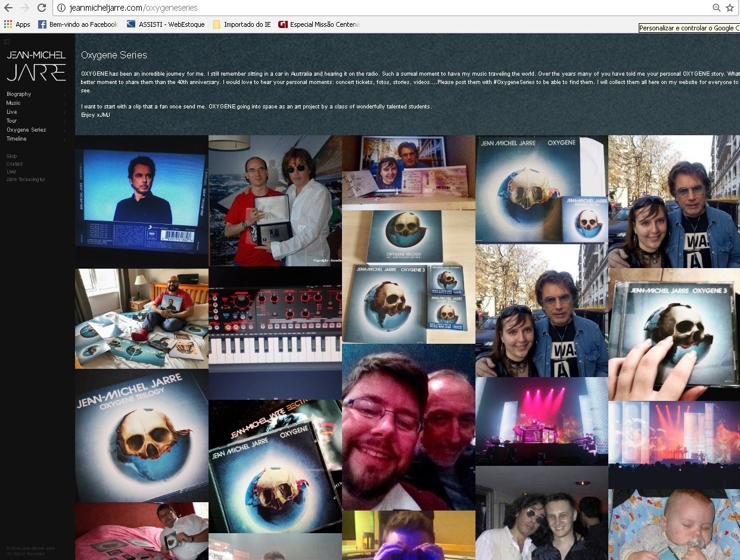Click the Jarre Technologies link
The width and height of the screenshot is (740, 560).
pyautogui.click(x=26, y=179)
